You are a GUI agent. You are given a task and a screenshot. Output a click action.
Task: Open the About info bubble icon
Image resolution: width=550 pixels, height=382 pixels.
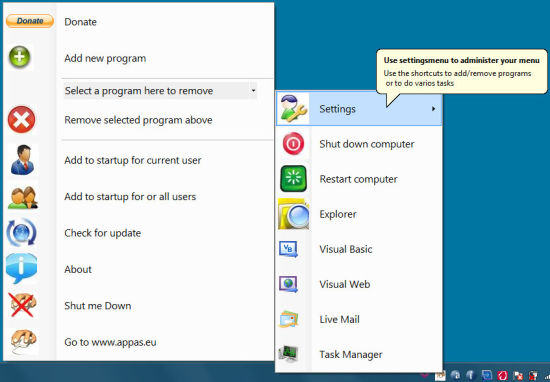pos(21,268)
